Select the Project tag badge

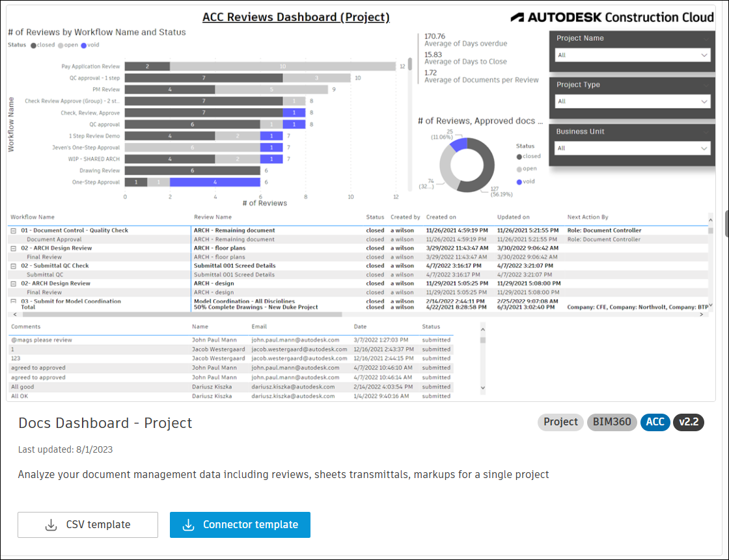(x=560, y=422)
